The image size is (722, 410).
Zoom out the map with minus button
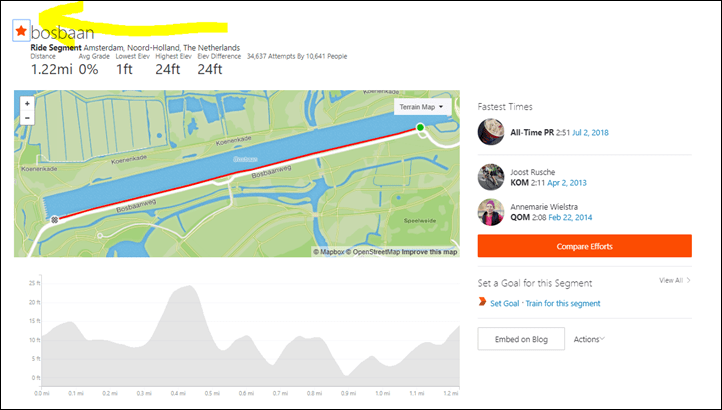[x=27, y=118]
